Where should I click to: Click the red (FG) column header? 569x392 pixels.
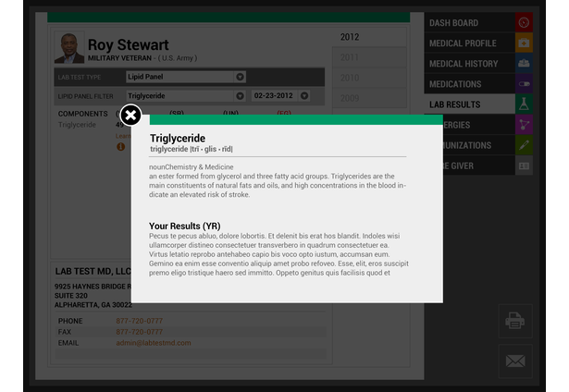click(284, 113)
